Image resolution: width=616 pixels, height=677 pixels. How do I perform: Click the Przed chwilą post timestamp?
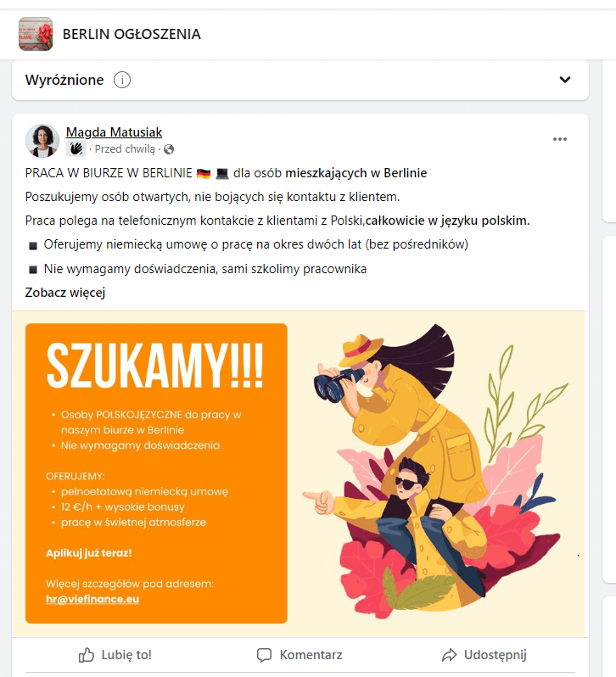click(125, 149)
